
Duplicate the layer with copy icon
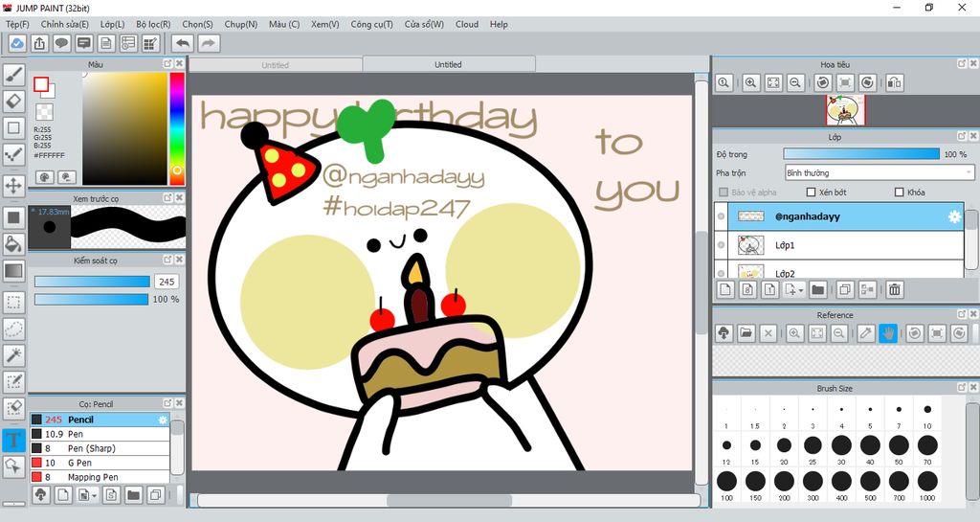pyautogui.click(x=844, y=289)
